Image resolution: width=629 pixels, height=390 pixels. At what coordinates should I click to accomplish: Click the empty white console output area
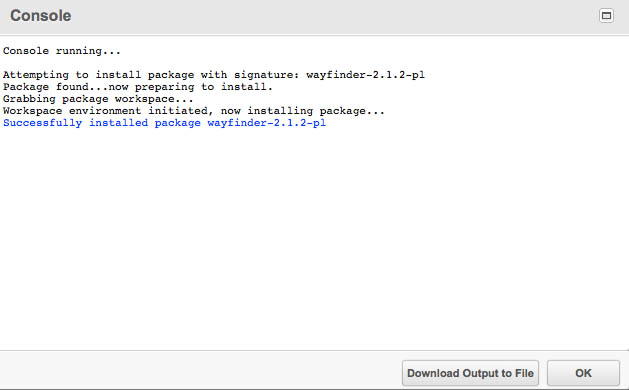point(314,241)
